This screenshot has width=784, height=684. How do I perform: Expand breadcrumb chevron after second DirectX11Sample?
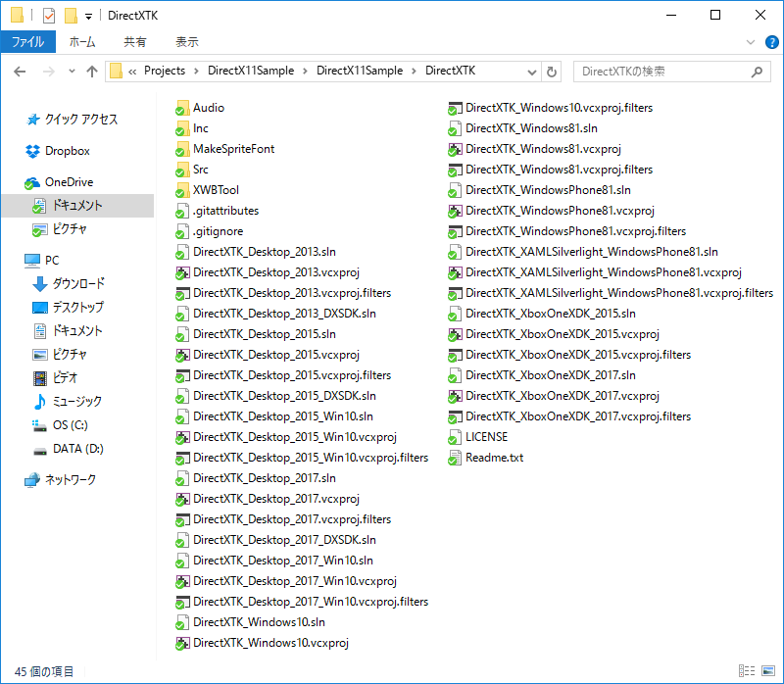(414, 71)
